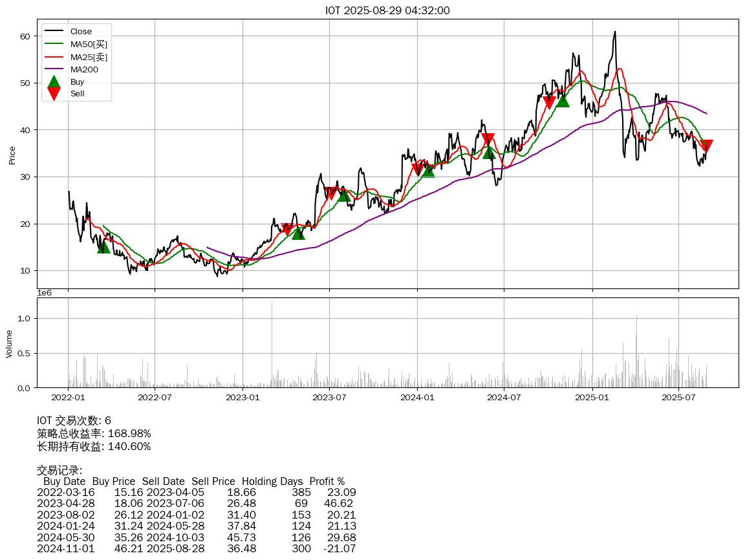Image resolution: width=745 pixels, height=560 pixels.
Task: Click the Volume y-axis label
Action: click(x=9, y=344)
